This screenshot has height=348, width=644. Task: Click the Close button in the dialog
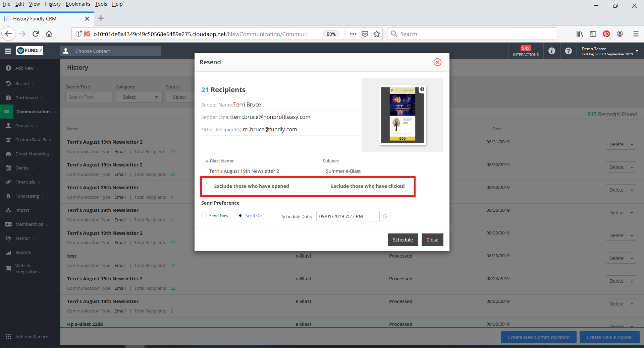tap(432, 240)
